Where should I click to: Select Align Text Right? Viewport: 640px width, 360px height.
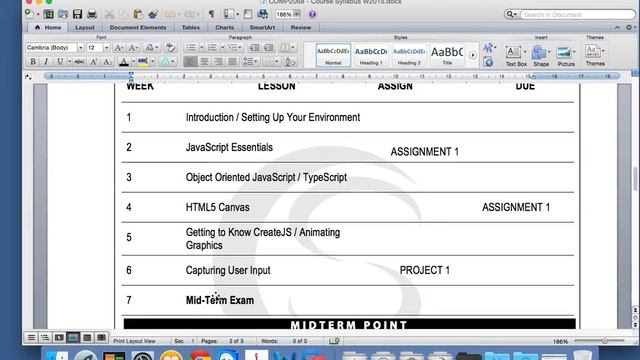[218, 62]
